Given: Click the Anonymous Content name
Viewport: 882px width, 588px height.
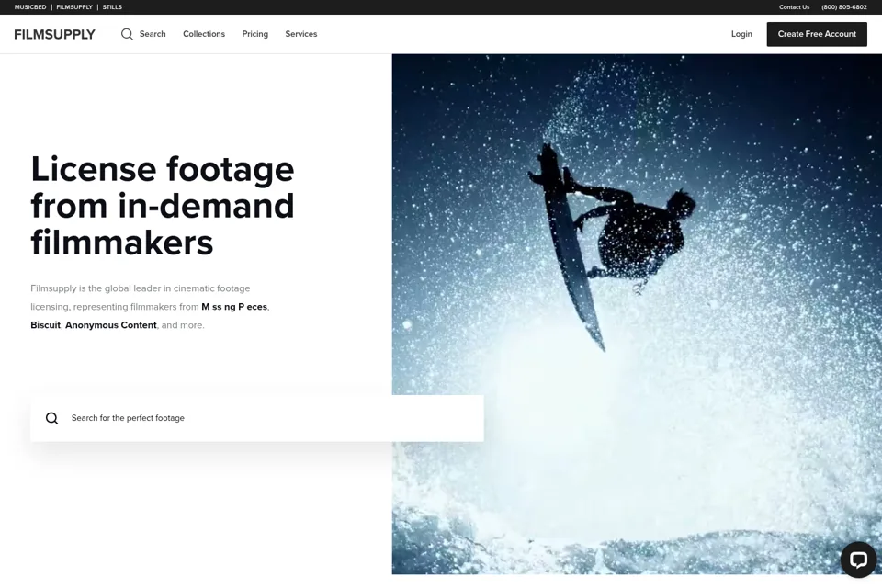Looking at the screenshot, I should pyautogui.click(x=111, y=325).
